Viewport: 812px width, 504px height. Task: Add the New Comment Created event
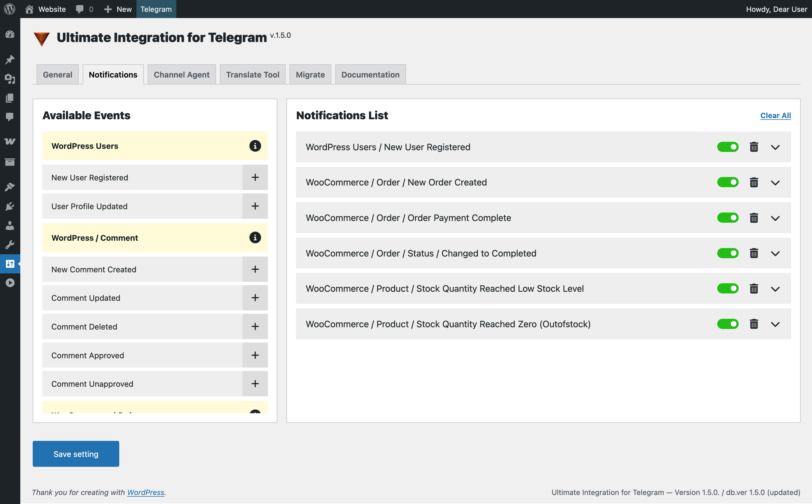255,269
